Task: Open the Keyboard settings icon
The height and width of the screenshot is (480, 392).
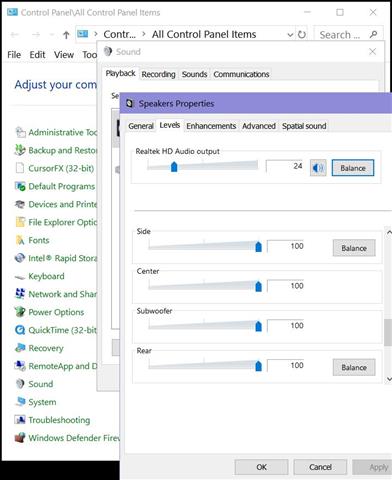Action: pos(20,276)
